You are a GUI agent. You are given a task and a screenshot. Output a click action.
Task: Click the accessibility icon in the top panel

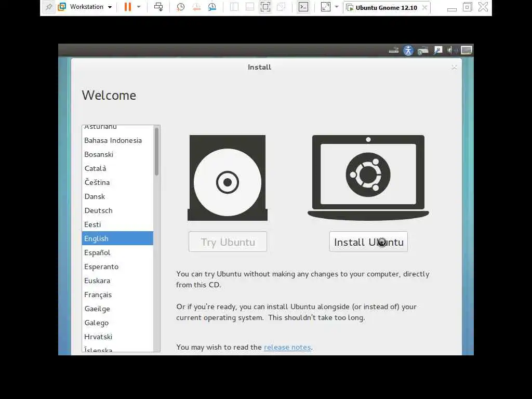408,50
